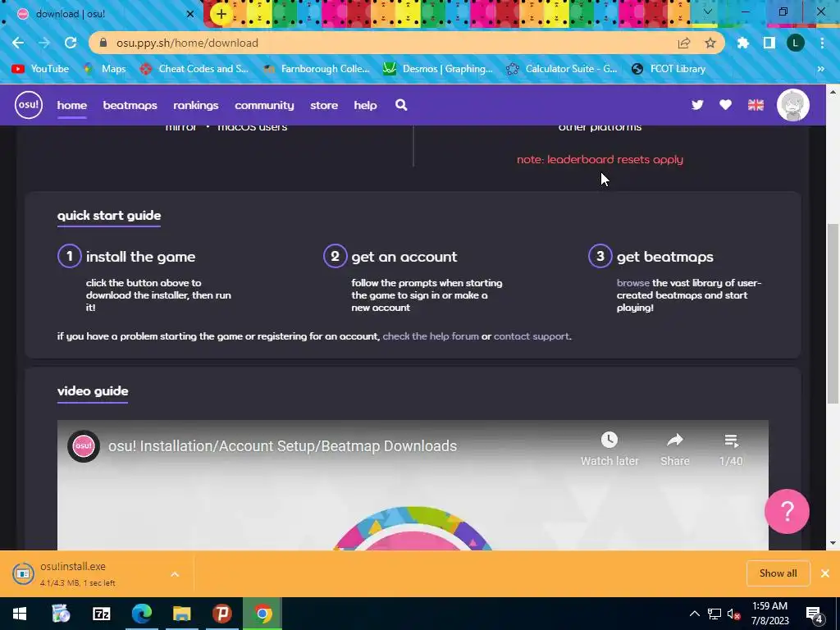
Task: Open Cheat Codes bookmark
Action: tap(194, 69)
